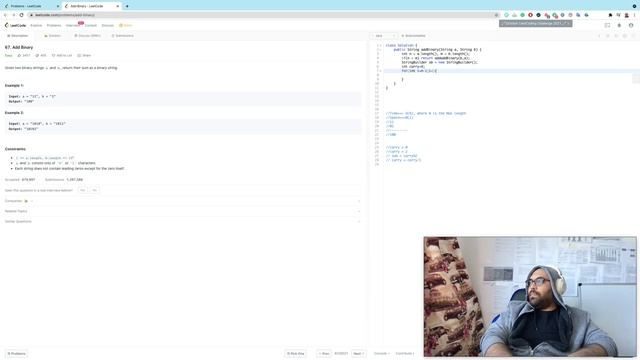Click the thumbs-down dislike icon under the title
This screenshot has height=360, width=640.
tap(37, 56)
